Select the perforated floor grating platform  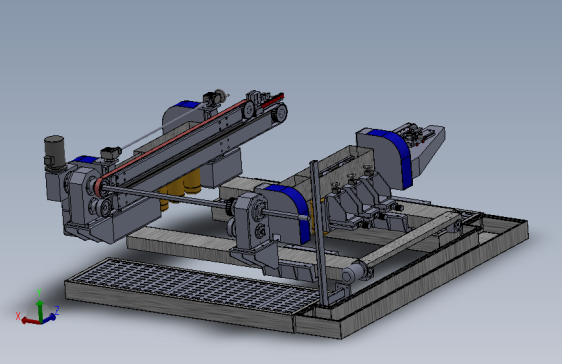point(192,287)
